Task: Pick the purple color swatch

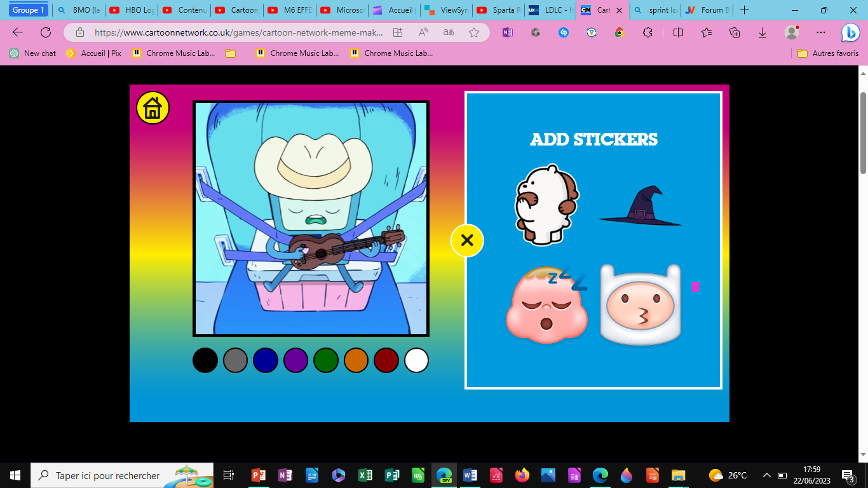Action: coord(295,360)
